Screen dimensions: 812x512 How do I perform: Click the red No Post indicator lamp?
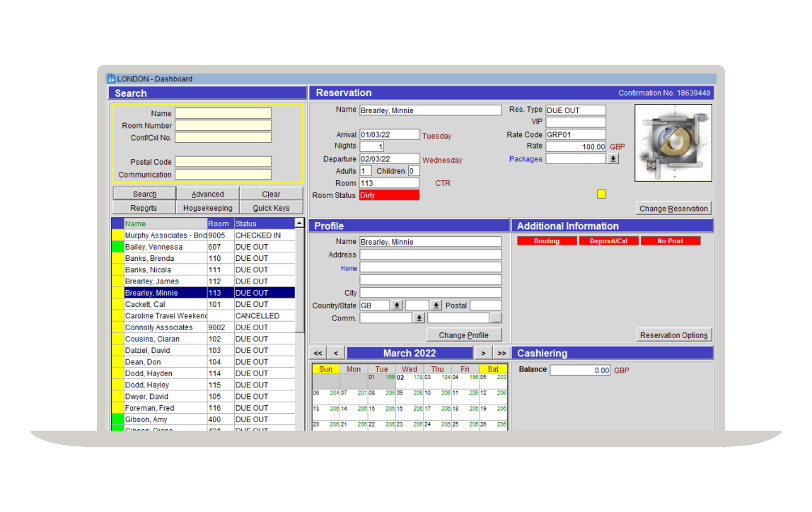pyautogui.click(x=669, y=240)
